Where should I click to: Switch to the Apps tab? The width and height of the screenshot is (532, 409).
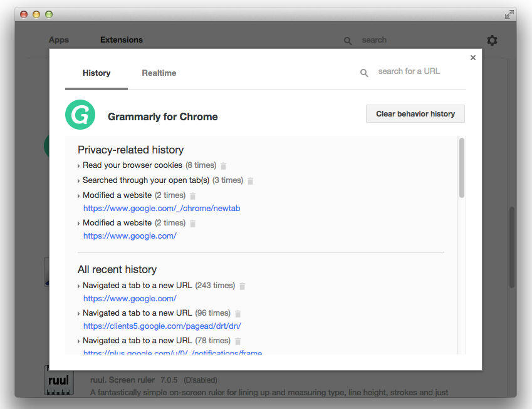58,39
